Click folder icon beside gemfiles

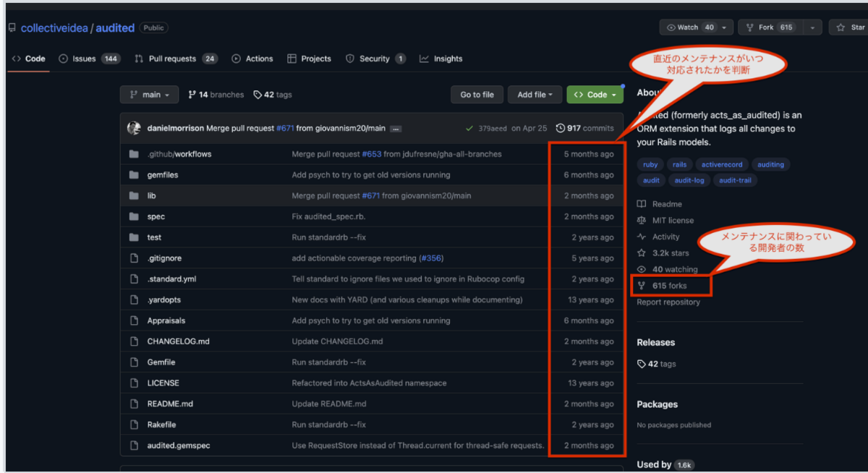pyautogui.click(x=133, y=175)
